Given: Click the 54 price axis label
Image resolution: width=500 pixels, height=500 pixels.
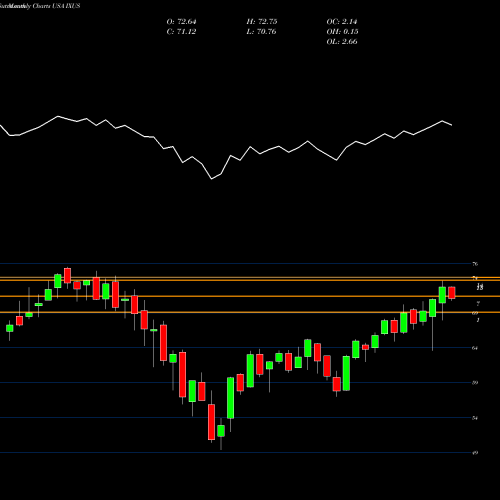Looking at the screenshot, I should tap(475, 418).
